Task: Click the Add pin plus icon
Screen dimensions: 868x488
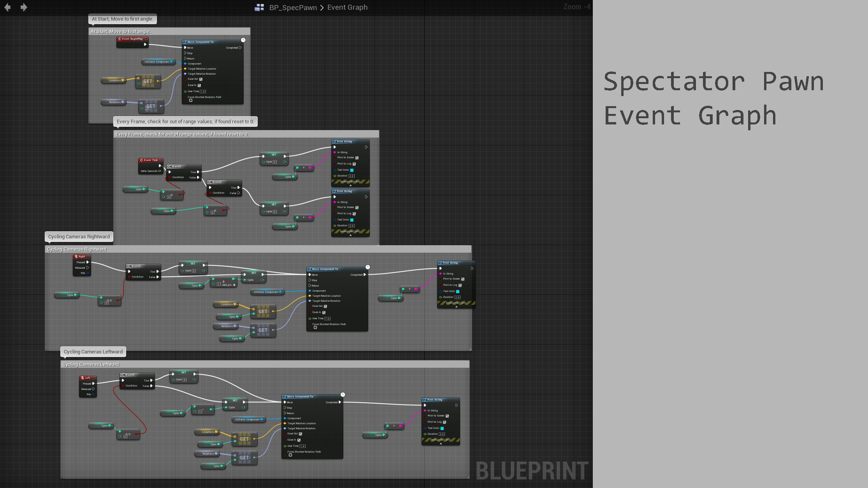Action: pyautogui.click(x=234, y=285)
